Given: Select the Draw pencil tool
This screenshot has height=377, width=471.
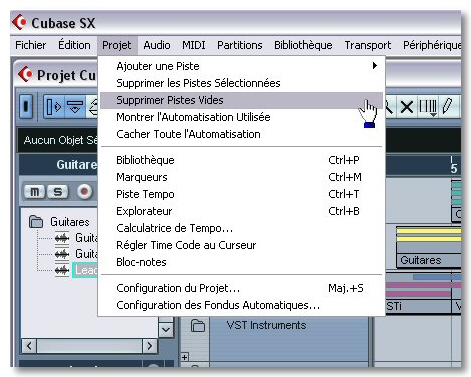Looking at the screenshot, I should [447, 106].
